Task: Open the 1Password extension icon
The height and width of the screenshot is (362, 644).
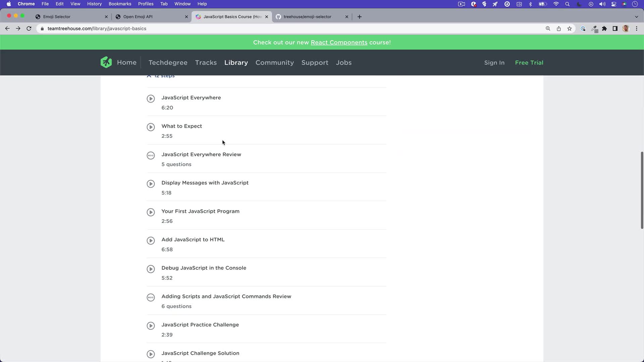Action: 583,28
